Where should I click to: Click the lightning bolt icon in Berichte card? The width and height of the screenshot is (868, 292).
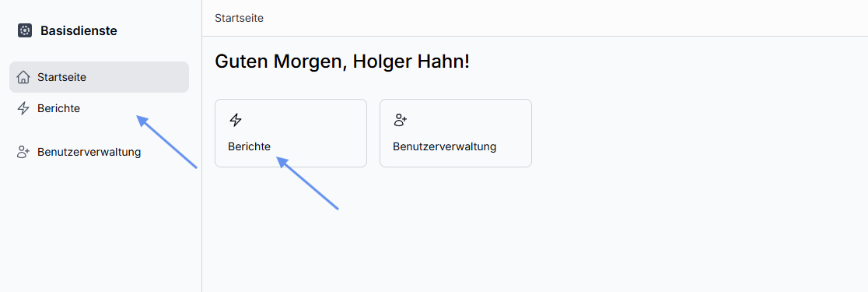click(x=236, y=120)
